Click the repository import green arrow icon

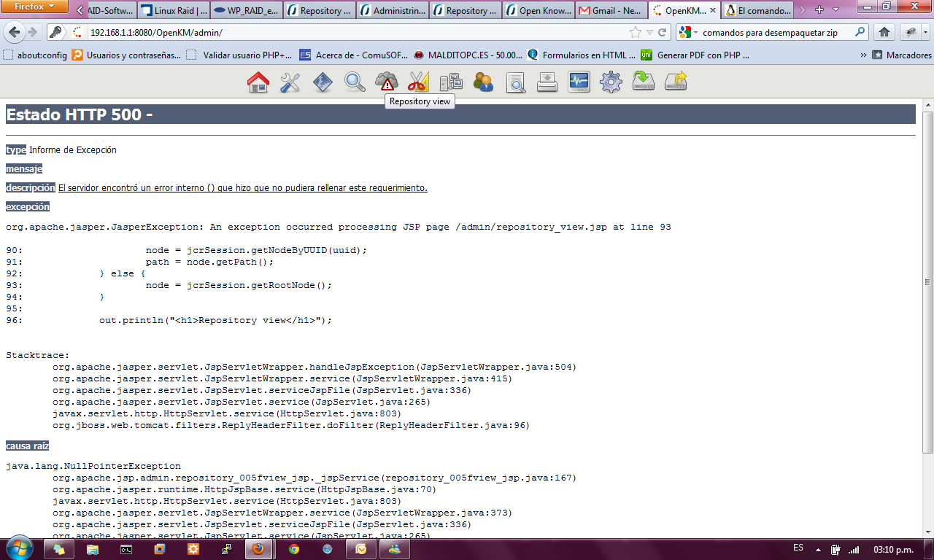click(x=643, y=82)
